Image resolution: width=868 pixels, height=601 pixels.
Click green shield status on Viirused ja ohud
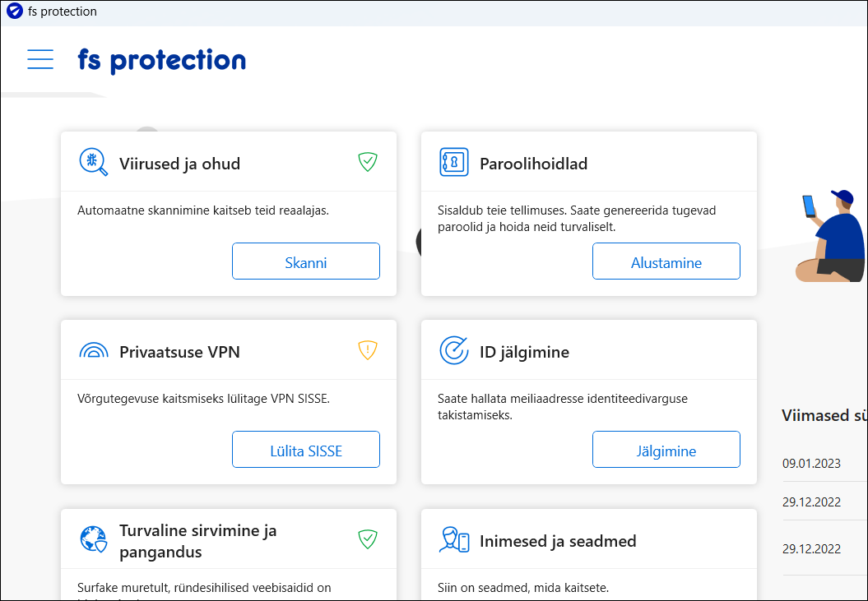click(367, 162)
